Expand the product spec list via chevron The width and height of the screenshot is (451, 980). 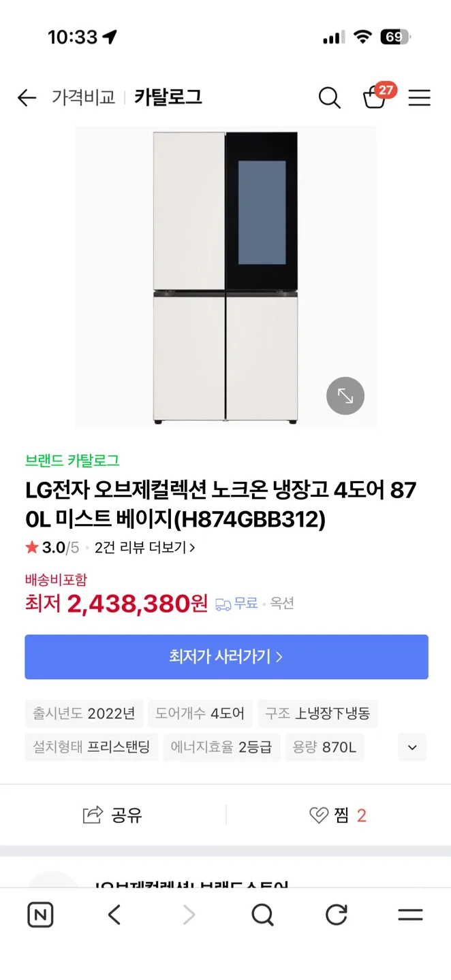(411, 747)
